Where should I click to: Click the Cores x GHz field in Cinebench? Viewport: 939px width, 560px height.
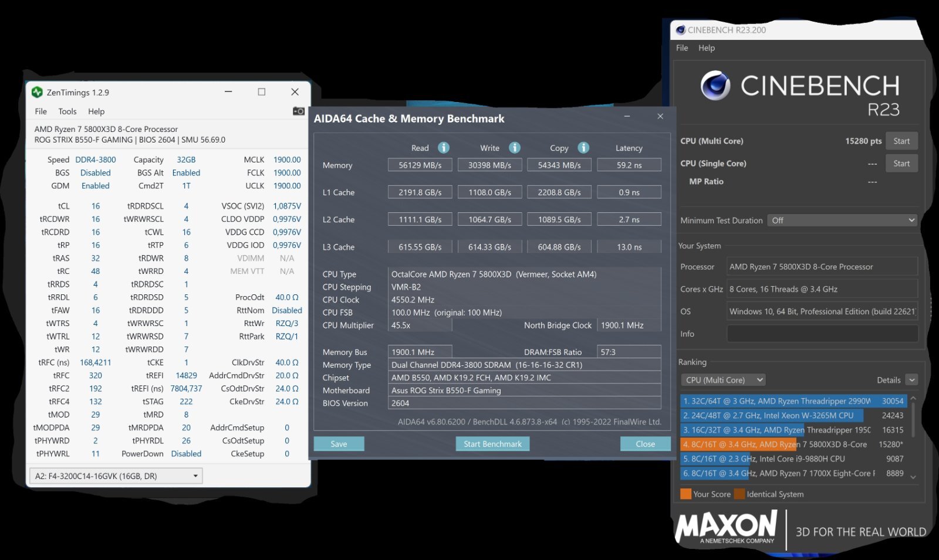pos(822,289)
